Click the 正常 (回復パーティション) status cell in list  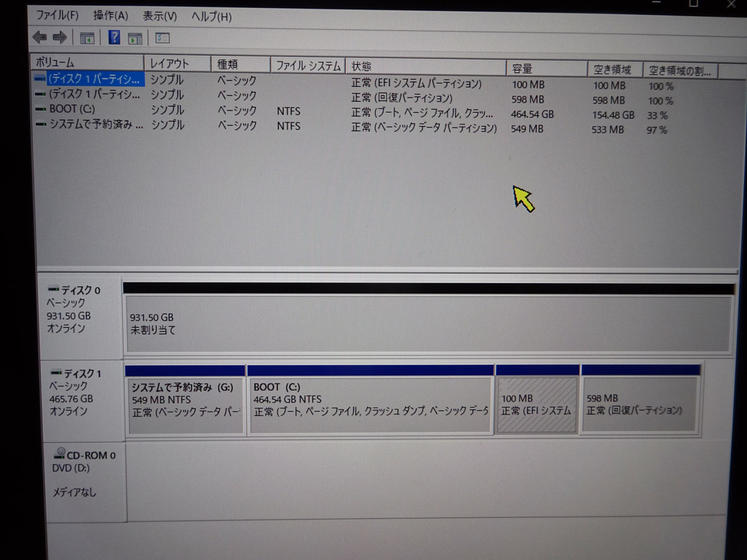pos(402,98)
